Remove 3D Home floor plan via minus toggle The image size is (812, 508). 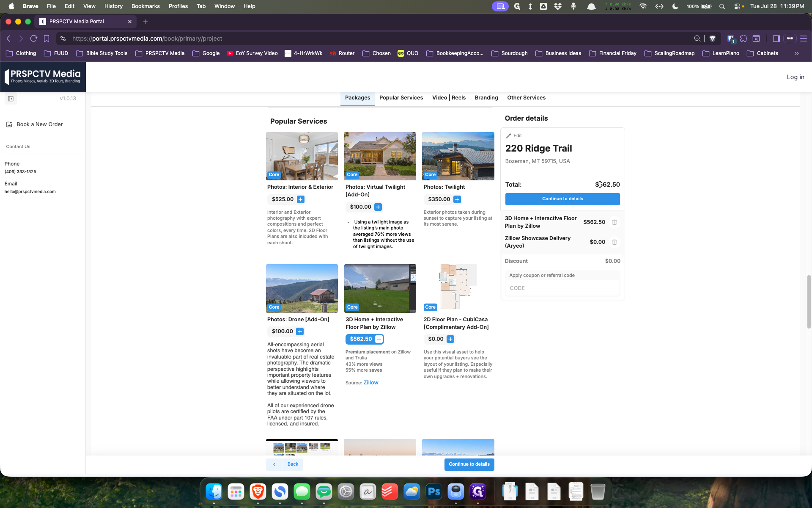point(379,339)
